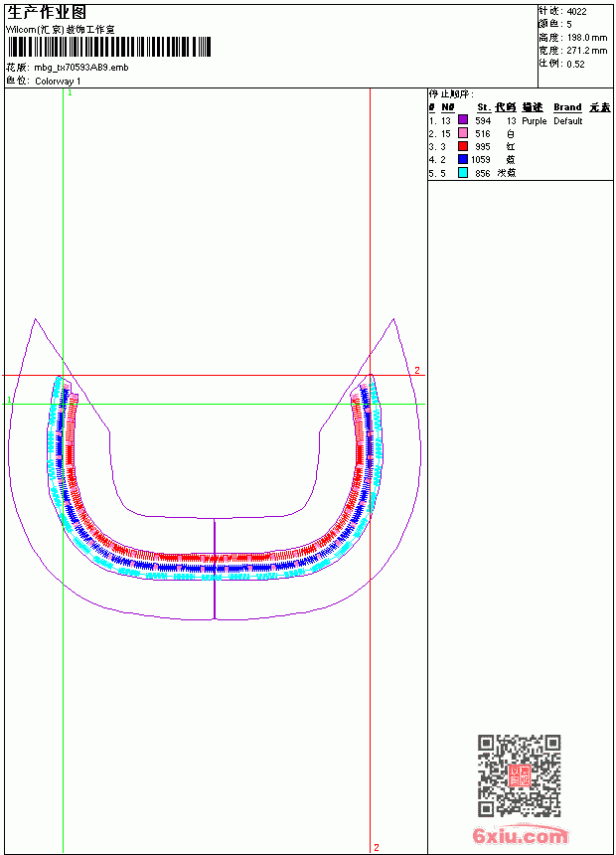The image size is (616, 855).
Task: Click the pink color swatch for thread 15
Action: (462, 133)
